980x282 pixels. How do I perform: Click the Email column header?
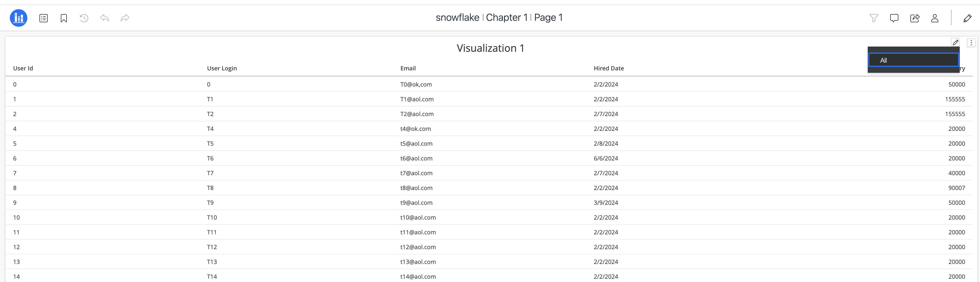[408, 68]
